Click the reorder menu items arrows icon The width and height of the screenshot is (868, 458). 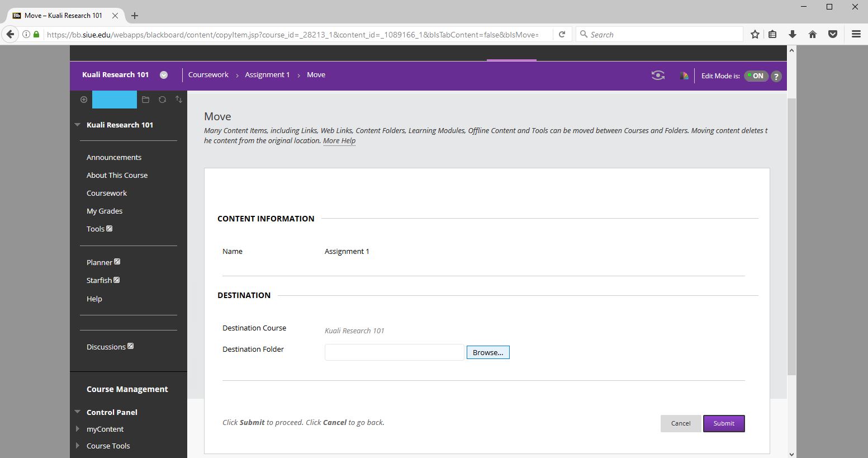pyautogui.click(x=179, y=100)
